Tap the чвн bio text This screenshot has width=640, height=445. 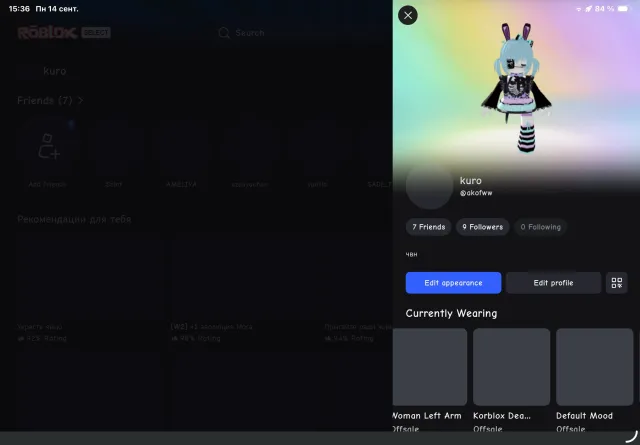click(411, 254)
